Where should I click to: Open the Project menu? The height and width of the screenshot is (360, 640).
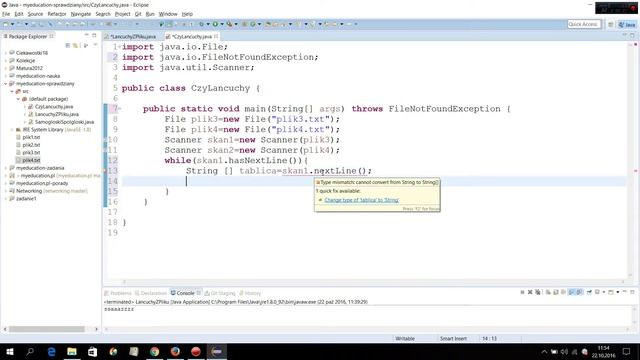pyautogui.click(x=122, y=14)
